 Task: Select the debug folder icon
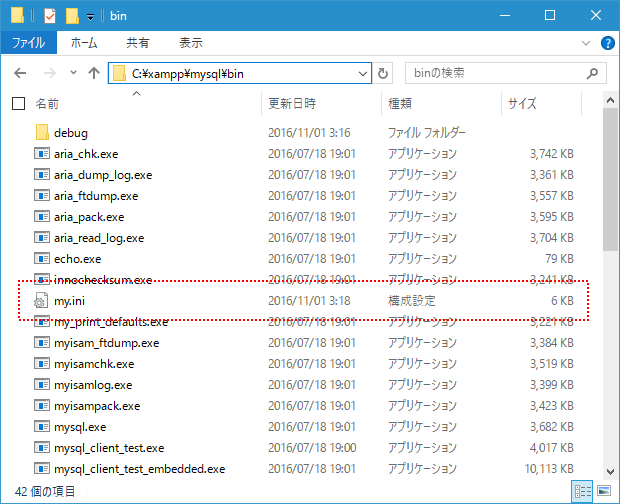[42, 132]
